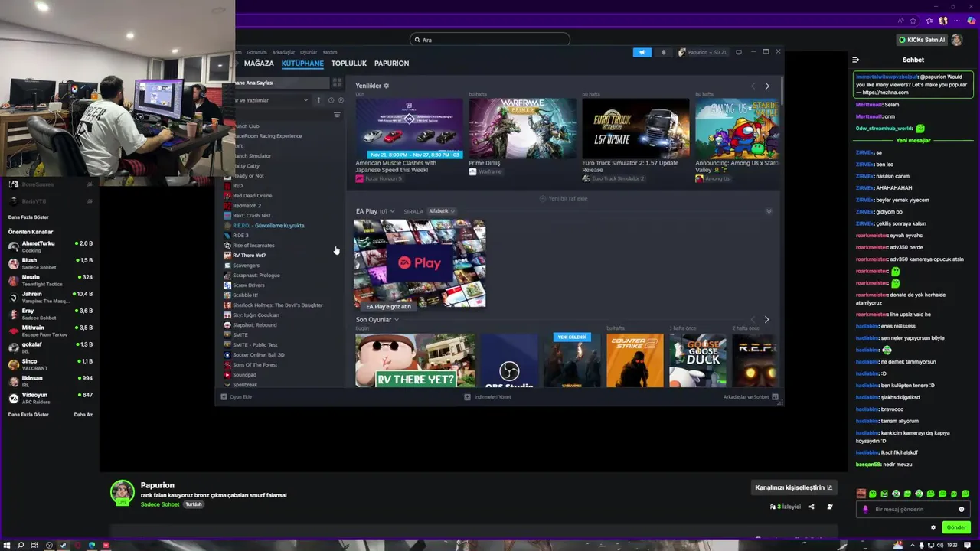Open Oyunlar menu in Steam

coord(309,52)
